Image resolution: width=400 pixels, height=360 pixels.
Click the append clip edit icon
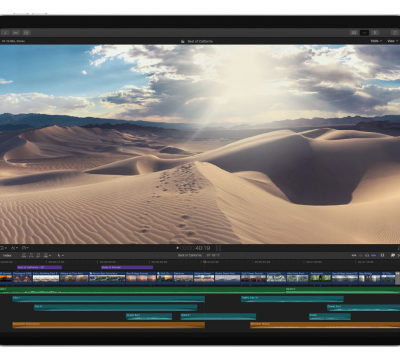point(38,255)
